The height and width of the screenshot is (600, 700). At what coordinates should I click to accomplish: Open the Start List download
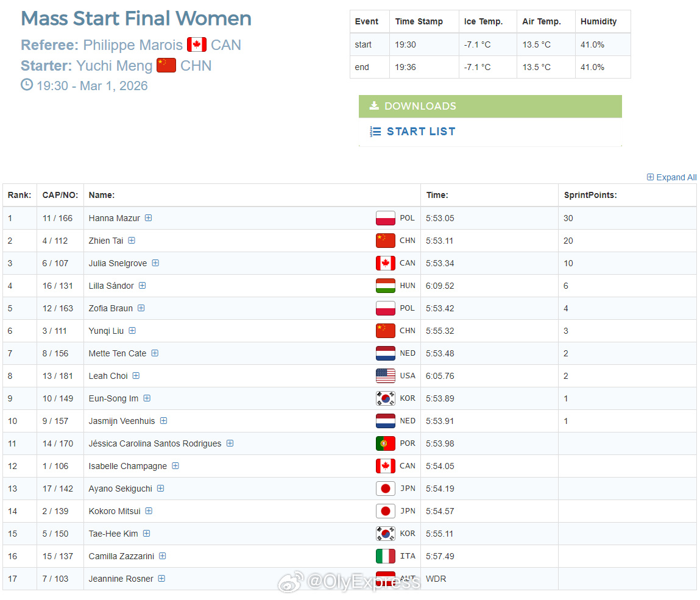tap(421, 131)
